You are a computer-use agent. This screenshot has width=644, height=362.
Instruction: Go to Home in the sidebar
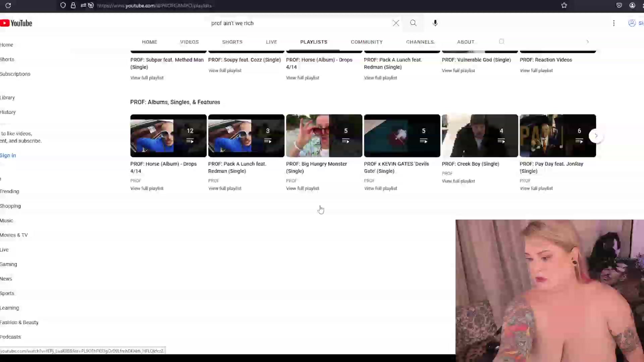(6, 45)
